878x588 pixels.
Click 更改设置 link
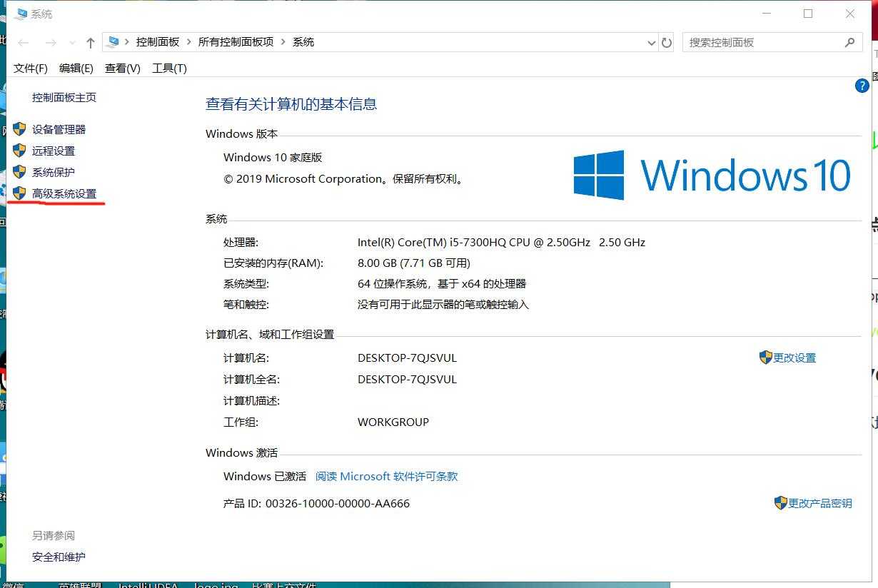[x=794, y=358]
